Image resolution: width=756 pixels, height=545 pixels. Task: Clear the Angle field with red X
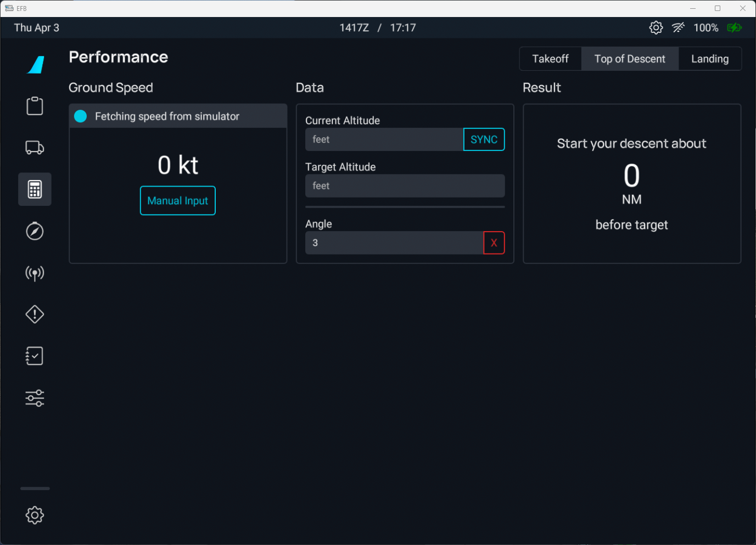(494, 243)
